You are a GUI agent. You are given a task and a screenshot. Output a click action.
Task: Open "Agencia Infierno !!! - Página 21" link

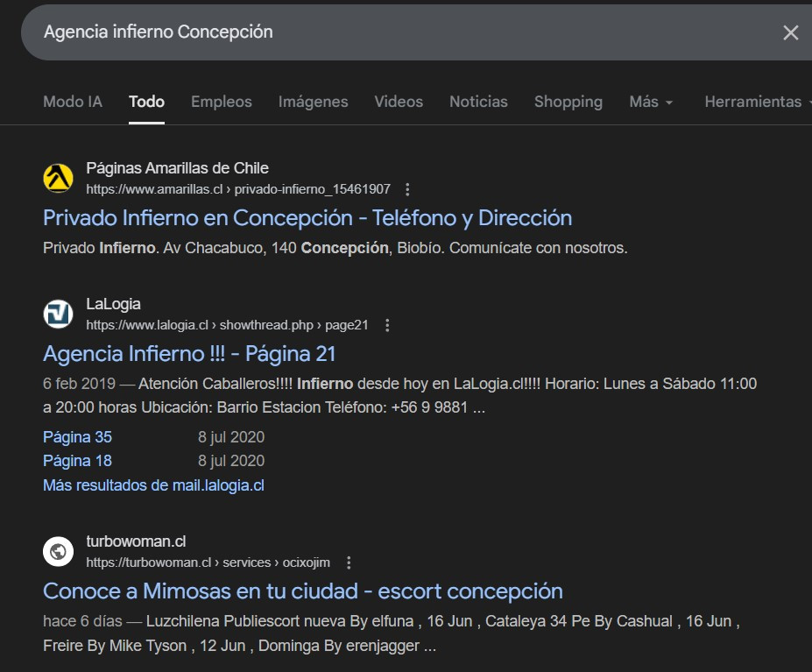pyautogui.click(x=189, y=353)
